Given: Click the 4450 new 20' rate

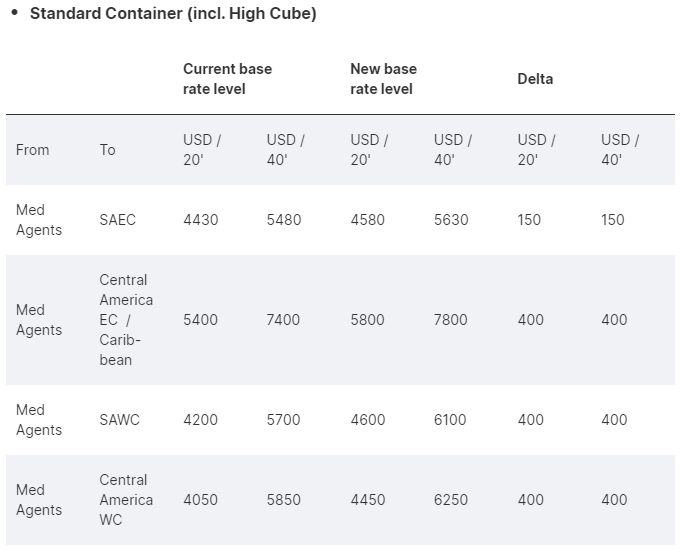Looking at the screenshot, I should [367, 500].
